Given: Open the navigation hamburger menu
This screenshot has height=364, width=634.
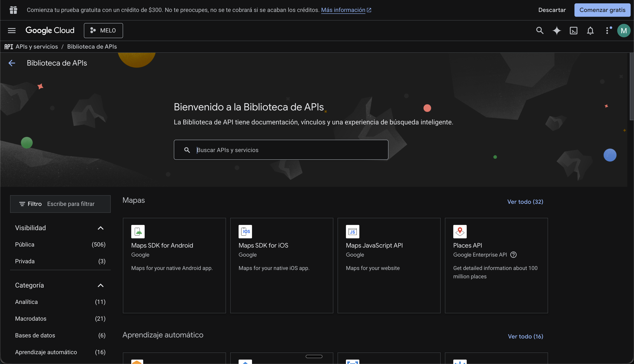Looking at the screenshot, I should pos(12,30).
